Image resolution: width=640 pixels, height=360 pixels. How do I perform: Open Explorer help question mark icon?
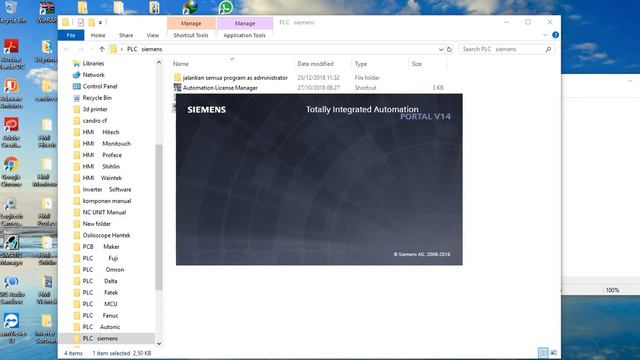tap(556, 35)
